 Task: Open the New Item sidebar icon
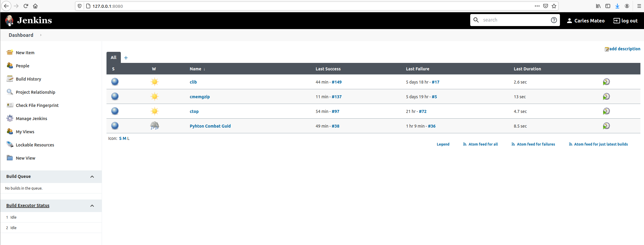pos(10,52)
